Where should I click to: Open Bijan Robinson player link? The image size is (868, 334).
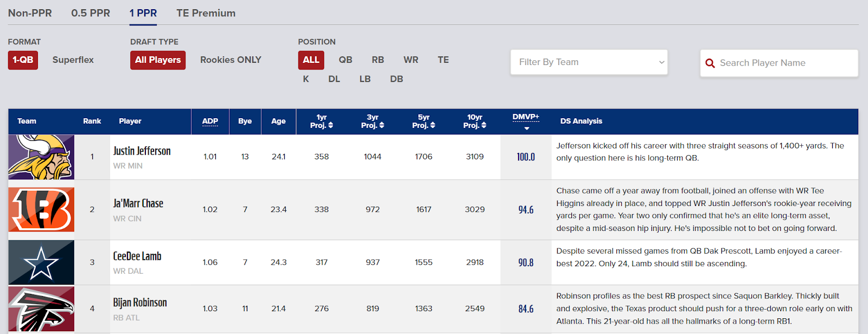140,303
